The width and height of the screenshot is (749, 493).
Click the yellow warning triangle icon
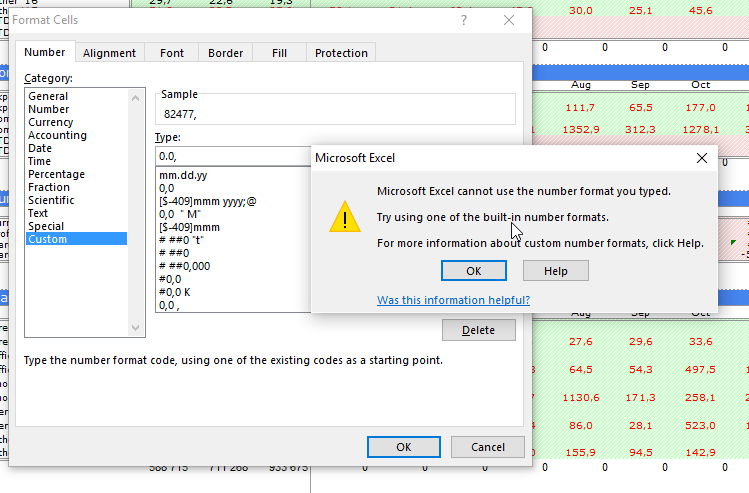[345, 217]
